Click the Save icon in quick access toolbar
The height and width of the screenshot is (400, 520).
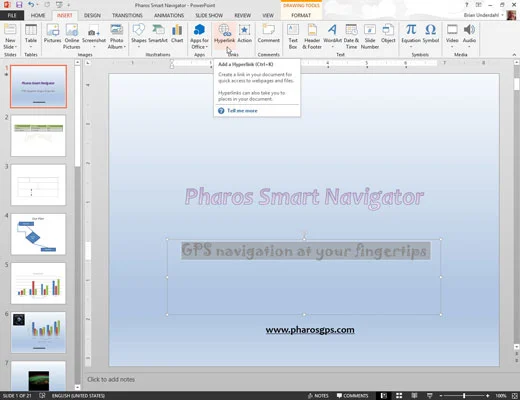pos(19,5)
